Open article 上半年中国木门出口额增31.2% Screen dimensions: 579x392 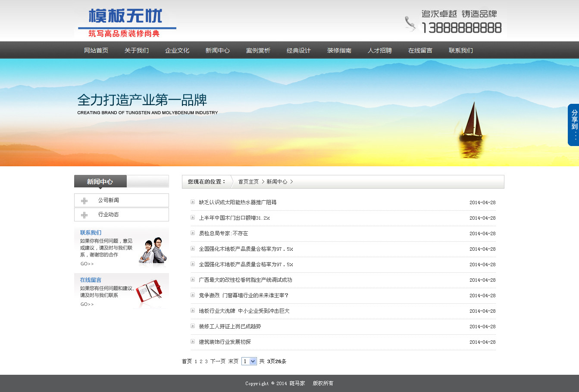coord(234,218)
